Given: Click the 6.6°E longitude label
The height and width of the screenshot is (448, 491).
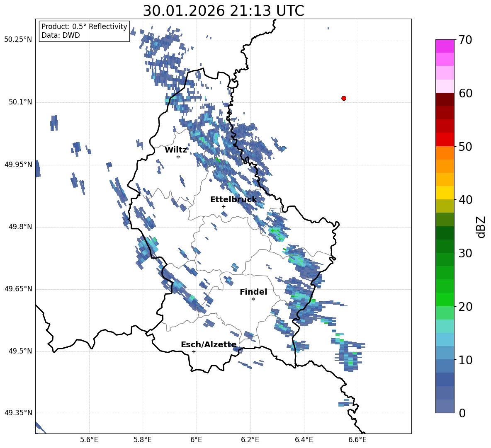Looking at the screenshot, I should point(357,440).
